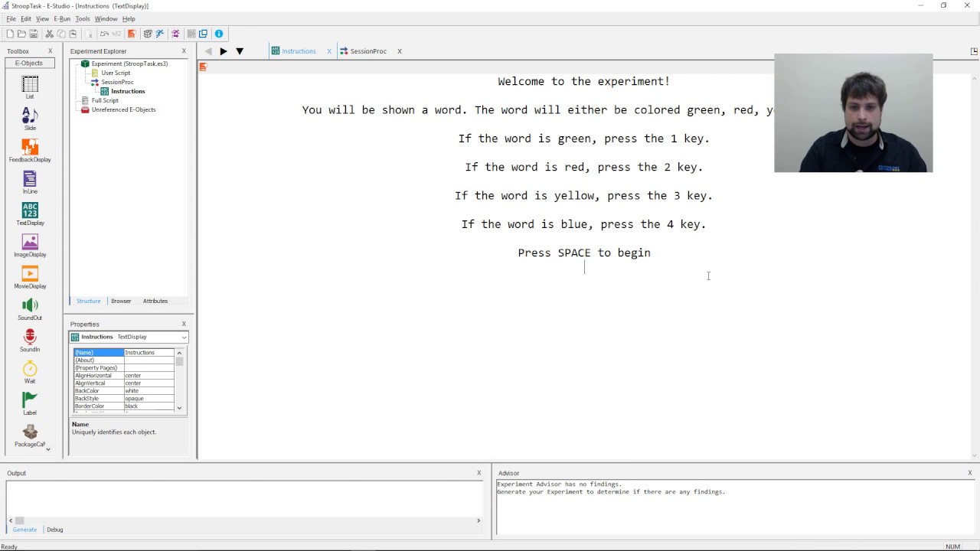Click the Copy toolbar icon
The height and width of the screenshot is (551, 980).
(61, 34)
